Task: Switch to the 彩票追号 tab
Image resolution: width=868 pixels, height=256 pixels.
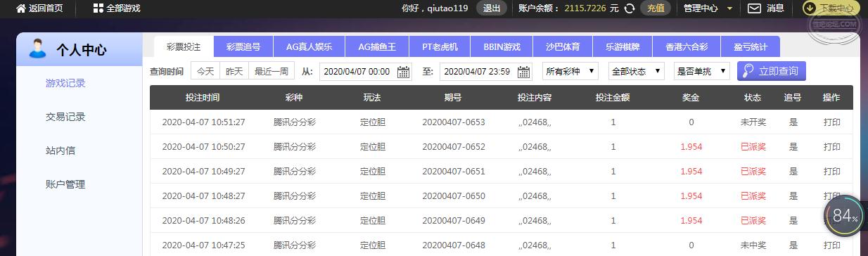Action: (243, 47)
